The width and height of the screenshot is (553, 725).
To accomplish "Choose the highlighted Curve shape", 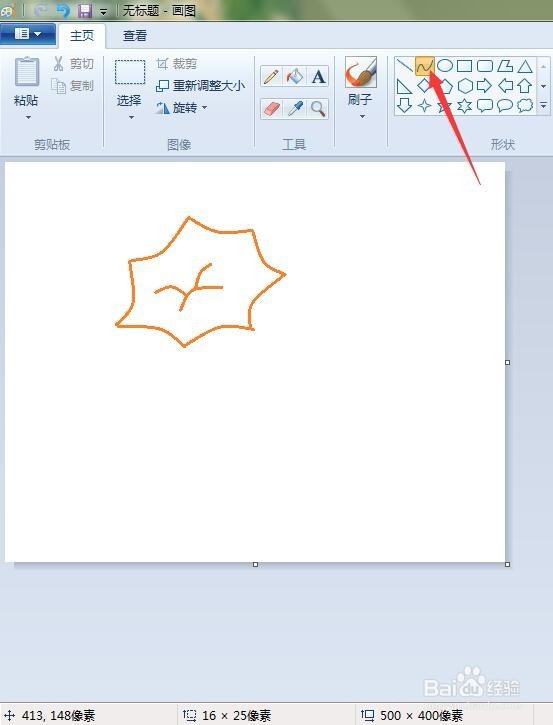I will pyautogui.click(x=424, y=66).
